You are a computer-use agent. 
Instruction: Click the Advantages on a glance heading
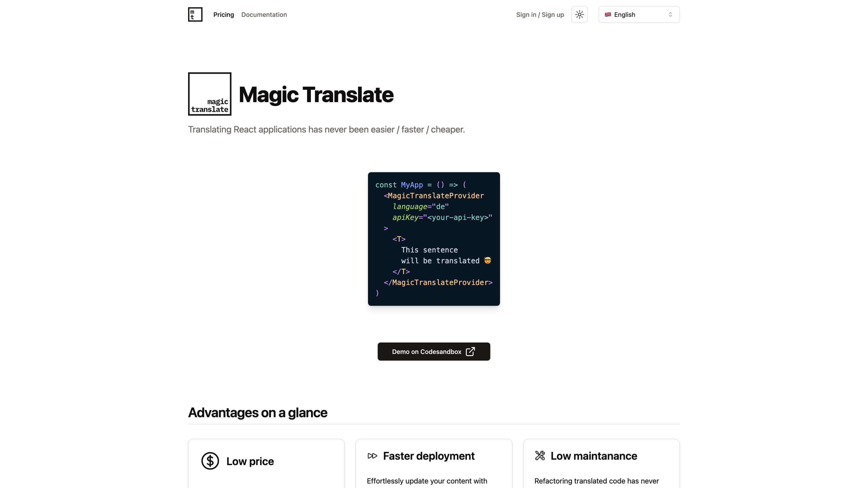(257, 412)
